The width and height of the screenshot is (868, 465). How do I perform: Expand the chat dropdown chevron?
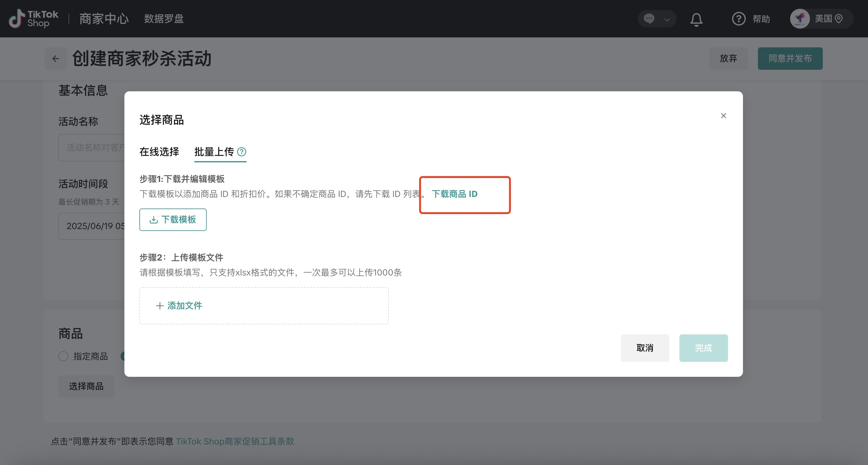(667, 20)
